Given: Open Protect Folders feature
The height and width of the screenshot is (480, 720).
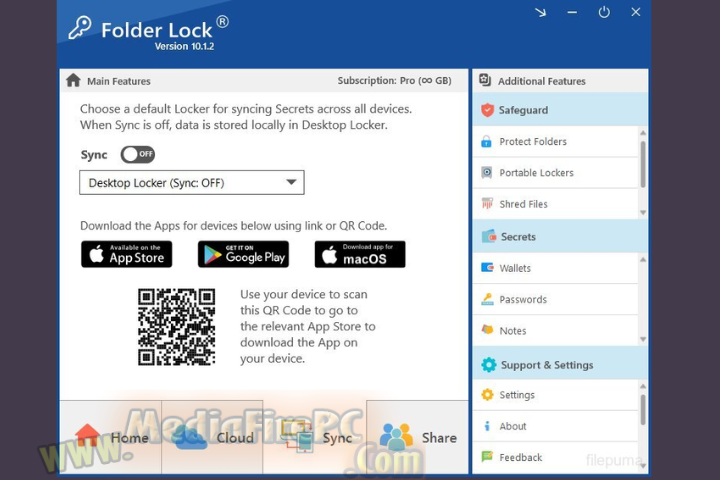Looking at the screenshot, I should 556,141.
